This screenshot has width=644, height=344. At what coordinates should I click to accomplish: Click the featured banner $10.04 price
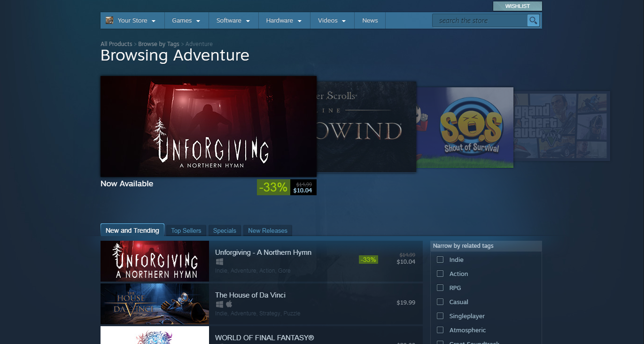coord(303,191)
